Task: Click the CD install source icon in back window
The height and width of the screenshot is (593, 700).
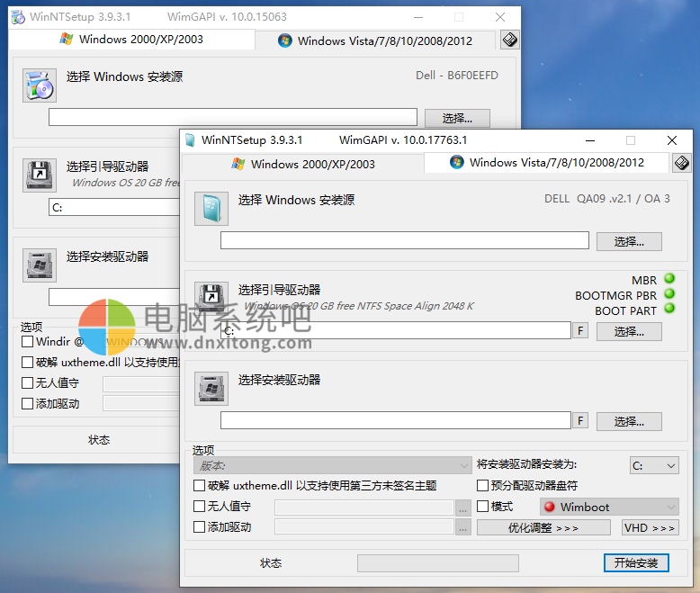Action: (x=40, y=85)
